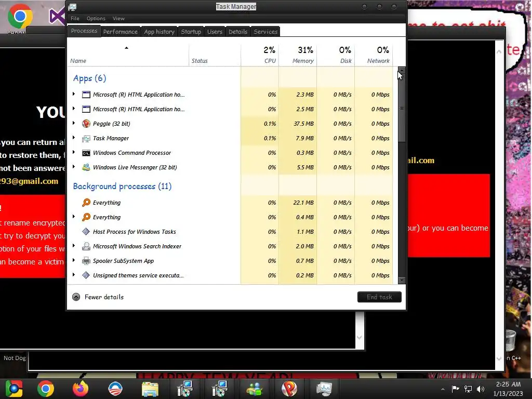Sort by the Status column header
This screenshot has height=399, width=532.
(215, 55)
